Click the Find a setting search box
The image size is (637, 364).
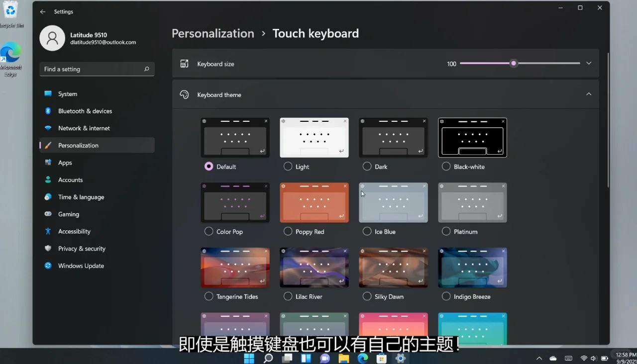point(97,69)
